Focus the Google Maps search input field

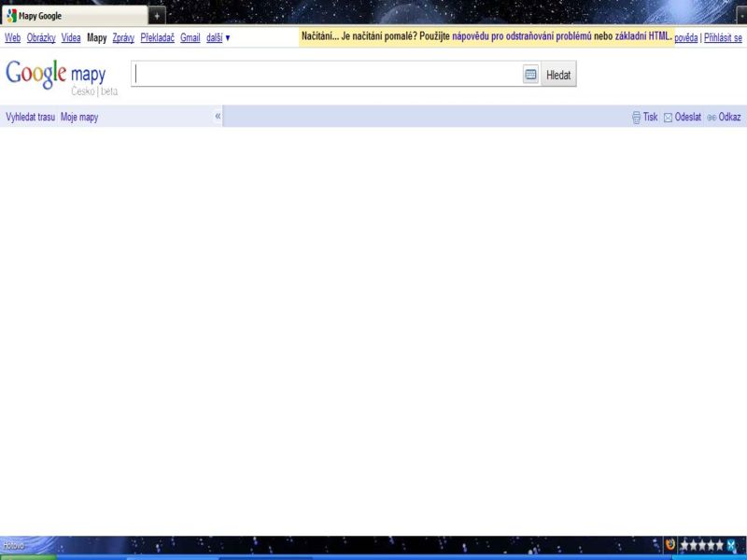327,74
